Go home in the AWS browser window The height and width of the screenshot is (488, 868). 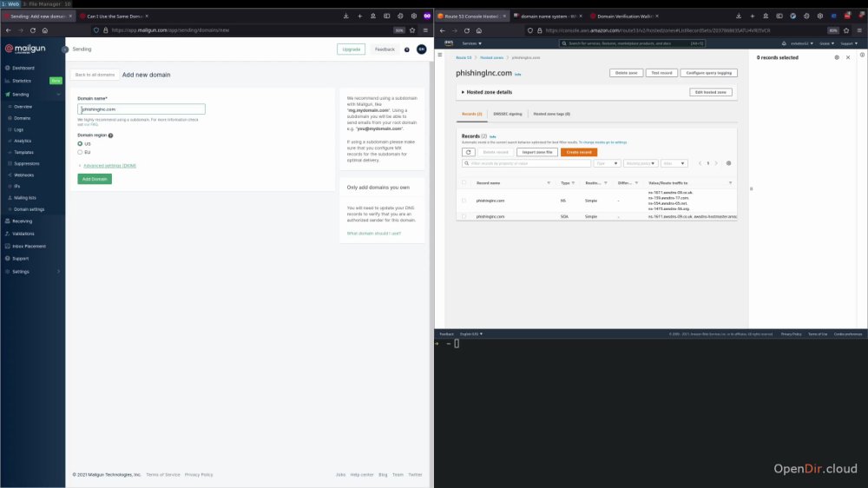(479, 30)
